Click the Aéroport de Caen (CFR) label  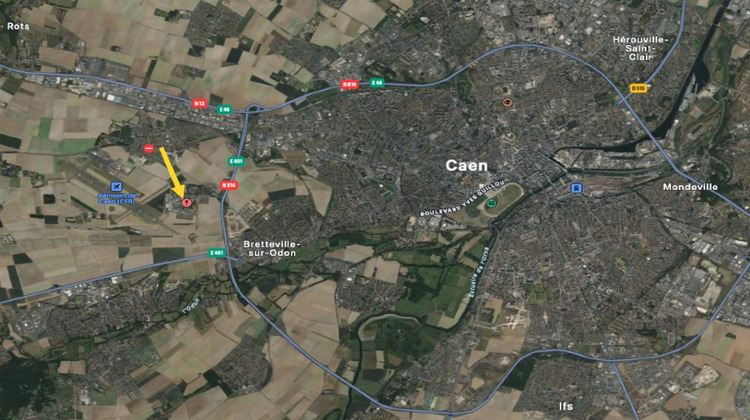[x=117, y=199]
